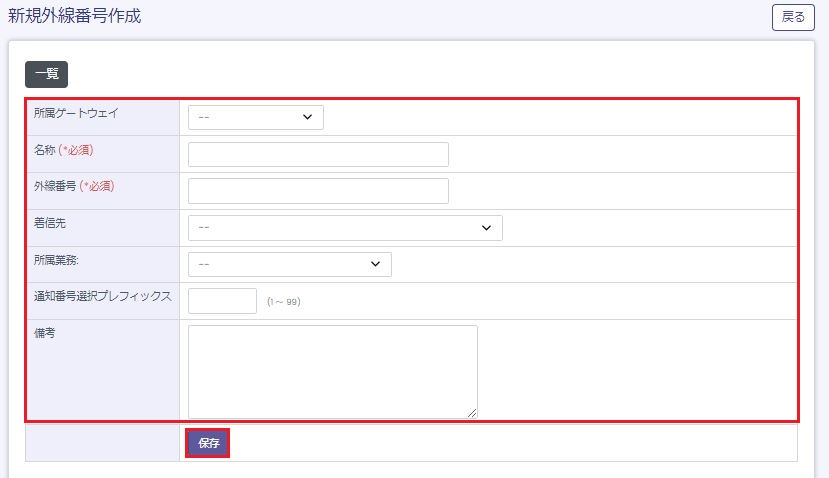This screenshot has width=829, height=478.
Task: Click the 通知番号選択プレフィックス label
Action: 103,296
